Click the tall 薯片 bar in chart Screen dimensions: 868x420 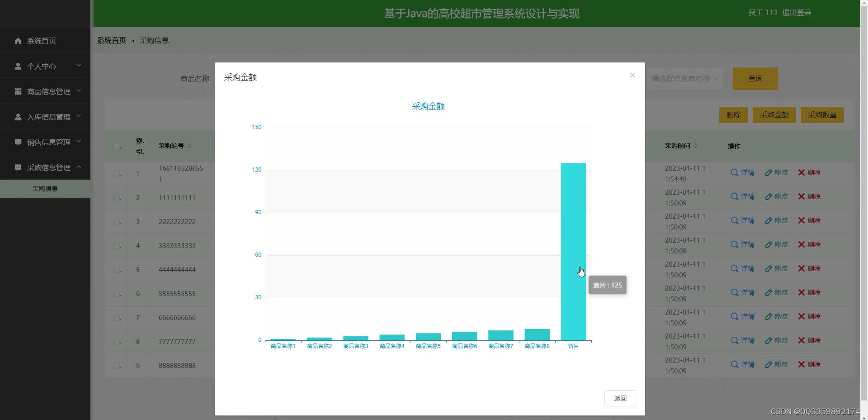pyautogui.click(x=573, y=252)
